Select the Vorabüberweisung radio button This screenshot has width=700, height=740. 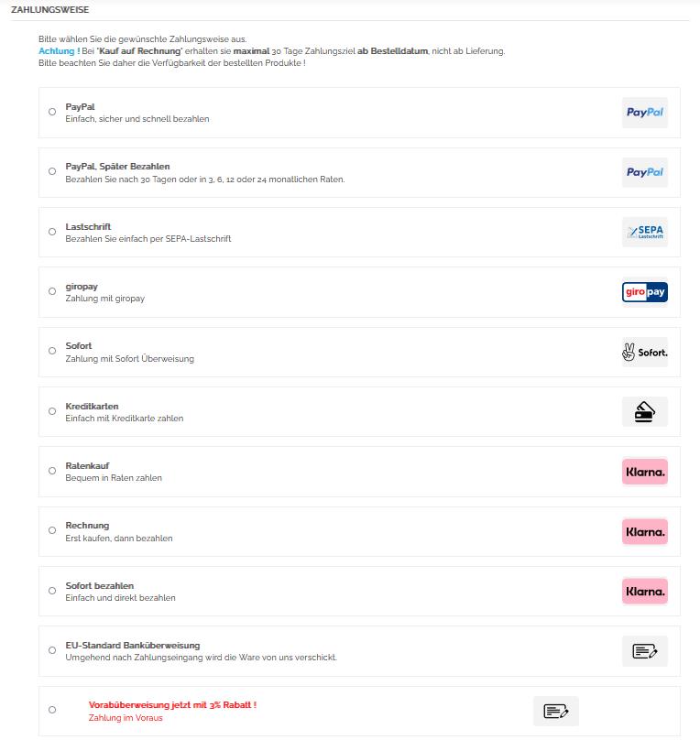(x=52, y=710)
